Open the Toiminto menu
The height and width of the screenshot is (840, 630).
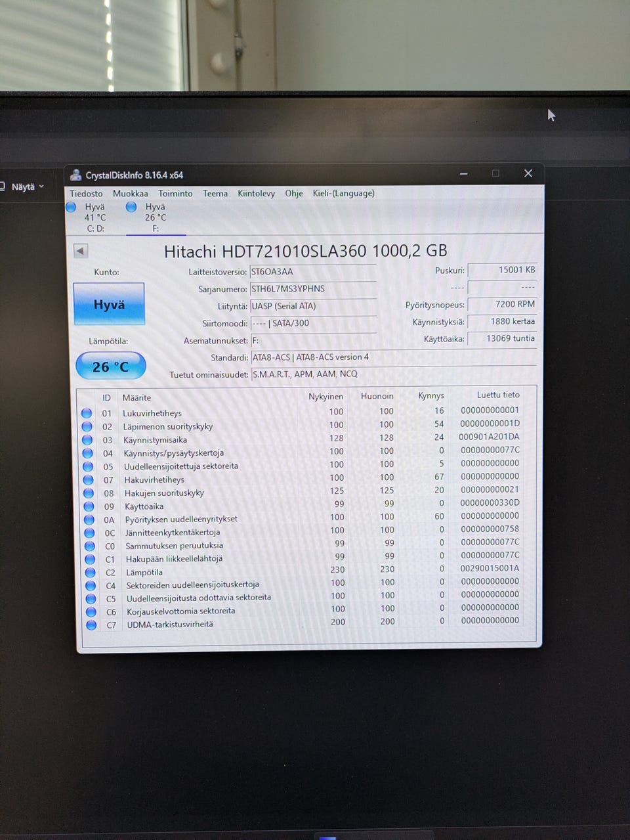pyautogui.click(x=175, y=194)
